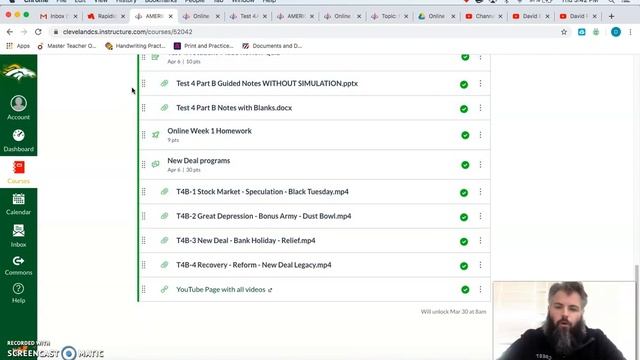Unpublish New Deal programs discussion

click(x=465, y=165)
